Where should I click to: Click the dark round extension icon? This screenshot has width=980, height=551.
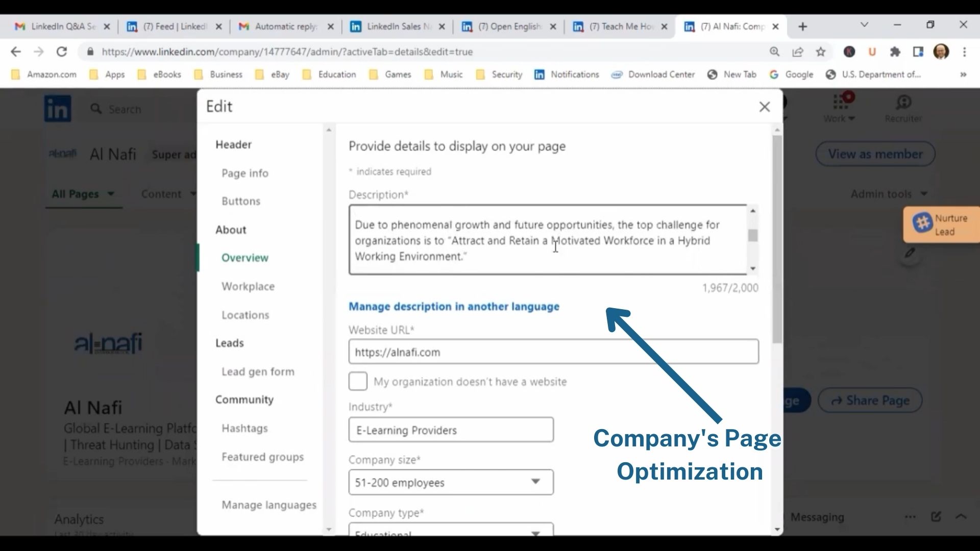coord(849,52)
